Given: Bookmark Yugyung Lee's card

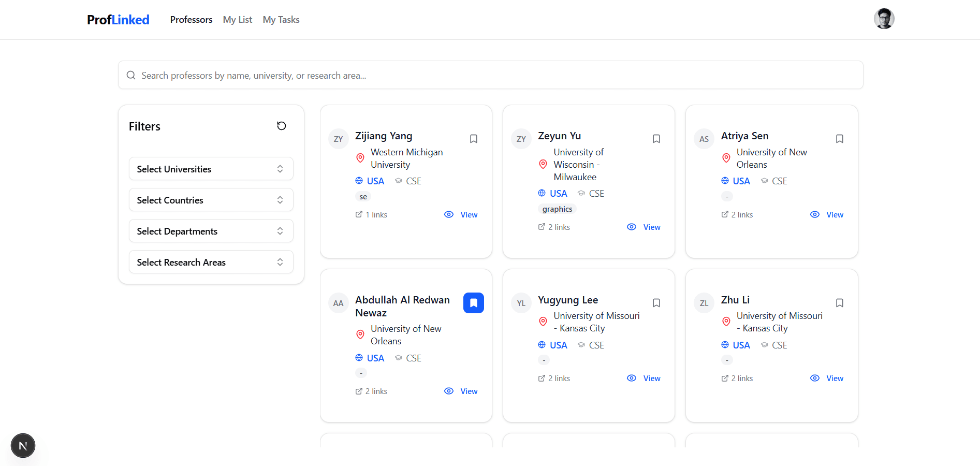Looking at the screenshot, I should point(656,303).
